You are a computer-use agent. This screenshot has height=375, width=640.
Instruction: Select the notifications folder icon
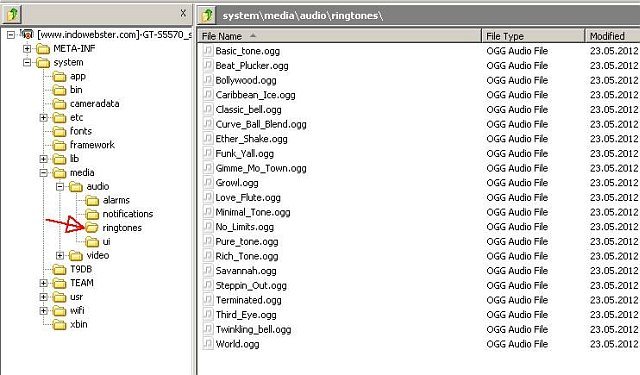(x=93, y=214)
